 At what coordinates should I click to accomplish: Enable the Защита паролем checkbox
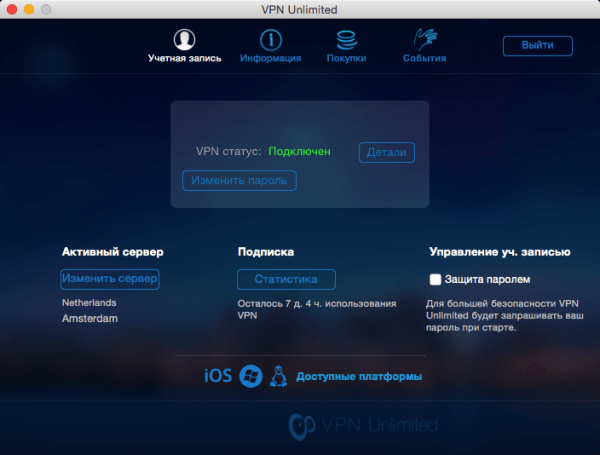[435, 279]
